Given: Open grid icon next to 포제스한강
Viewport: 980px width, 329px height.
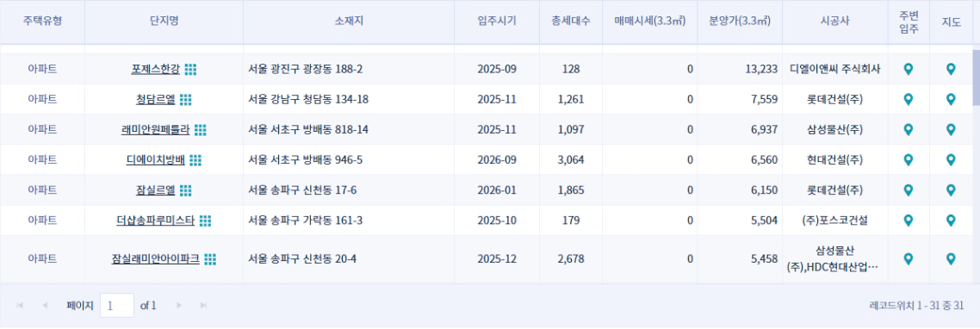Looking at the screenshot, I should click(190, 70).
